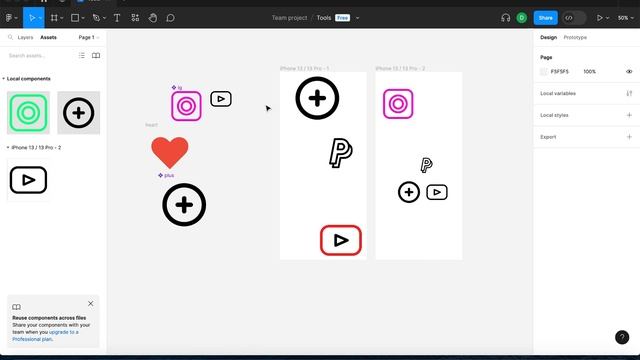
Task: Select the Rectangle shape tool
Action: coord(75,18)
